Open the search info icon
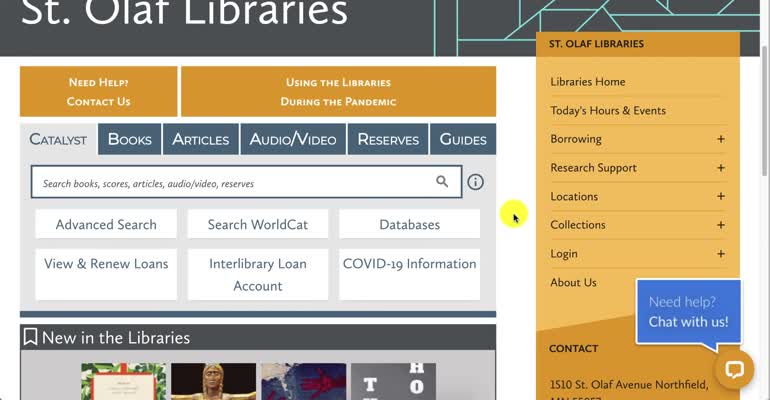 [x=475, y=182]
